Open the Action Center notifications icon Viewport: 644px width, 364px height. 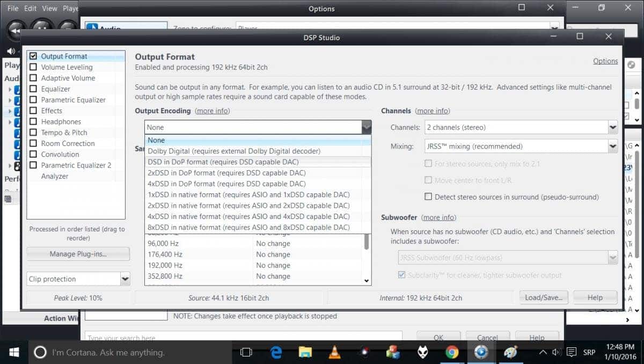tap(572, 353)
